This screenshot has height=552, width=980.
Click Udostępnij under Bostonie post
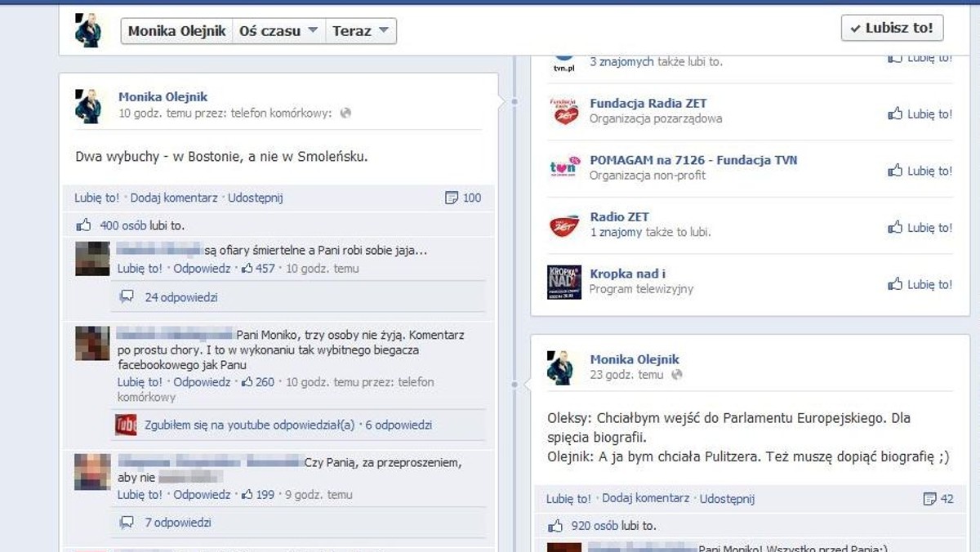[x=256, y=198]
